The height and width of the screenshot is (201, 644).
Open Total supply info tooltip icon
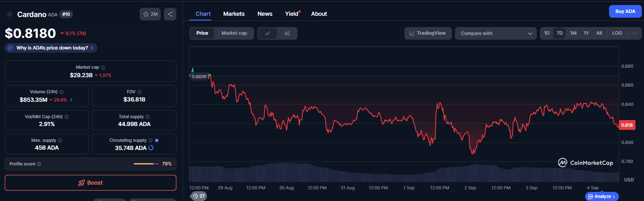pyautogui.click(x=148, y=117)
